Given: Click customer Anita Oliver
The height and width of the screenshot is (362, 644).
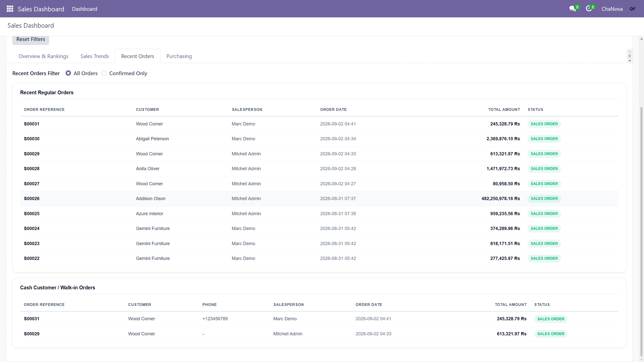Looking at the screenshot, I should pos(148,169).
